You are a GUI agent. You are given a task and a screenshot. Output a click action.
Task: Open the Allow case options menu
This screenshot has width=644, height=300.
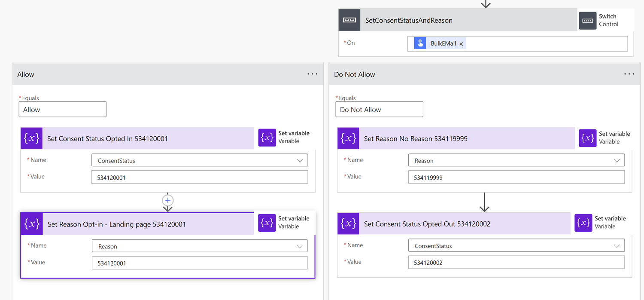[312, 74]
